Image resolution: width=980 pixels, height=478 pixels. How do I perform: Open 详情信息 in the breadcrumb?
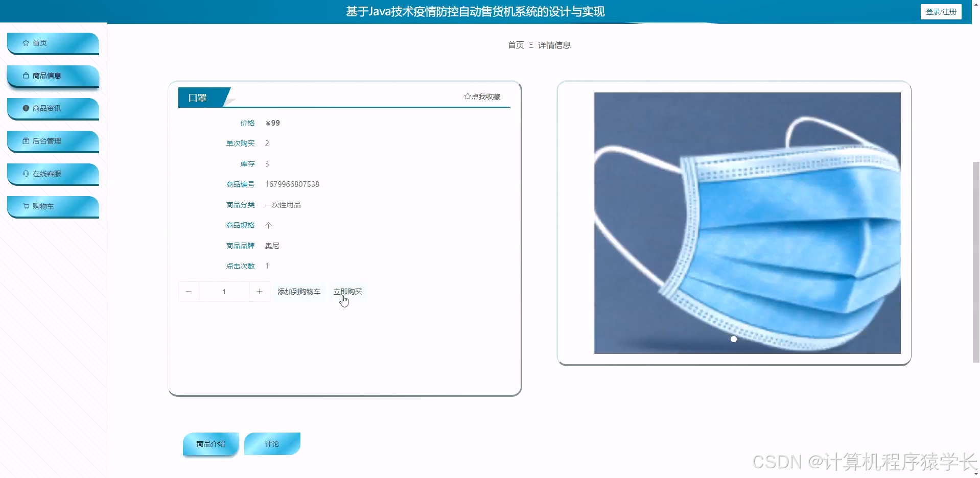pyautogui.click(x=555, y=45)
